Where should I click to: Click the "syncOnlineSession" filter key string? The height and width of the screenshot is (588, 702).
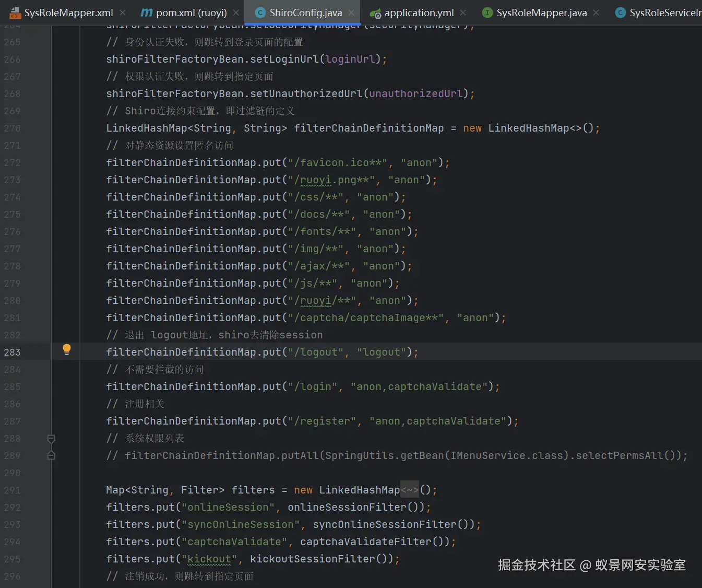point(241,524)
